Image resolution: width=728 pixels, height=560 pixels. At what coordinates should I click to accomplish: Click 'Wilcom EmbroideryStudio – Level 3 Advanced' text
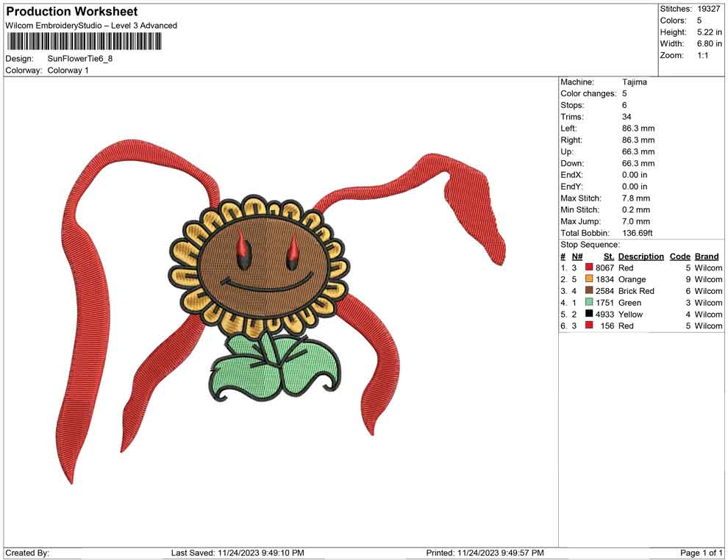(91, 26)
